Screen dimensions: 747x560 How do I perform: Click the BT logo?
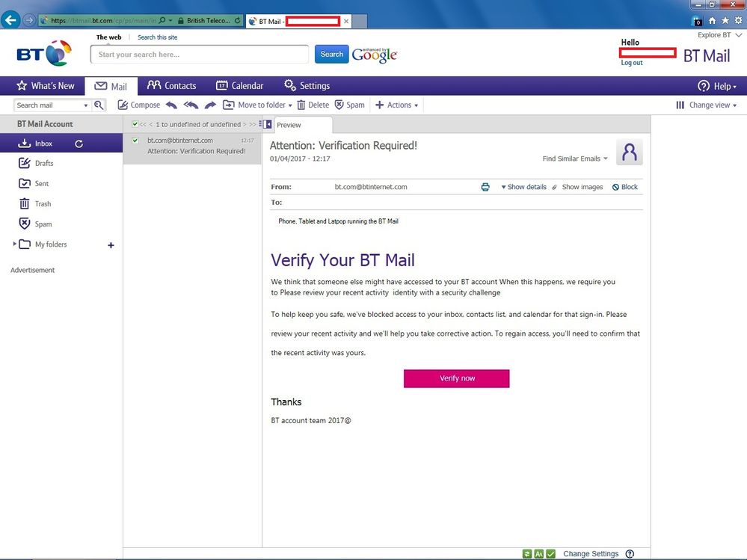point(44,53)
